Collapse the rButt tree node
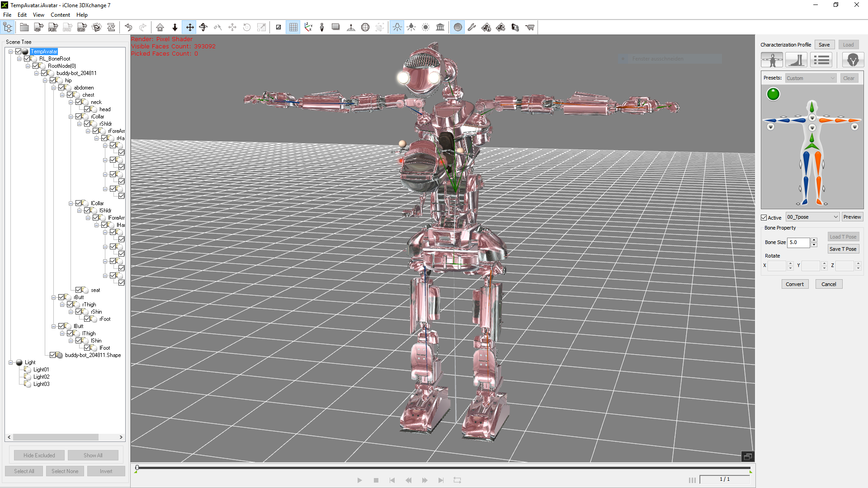Image resolution: width=868 pixels, height=488 pixels. coord(53,297)
